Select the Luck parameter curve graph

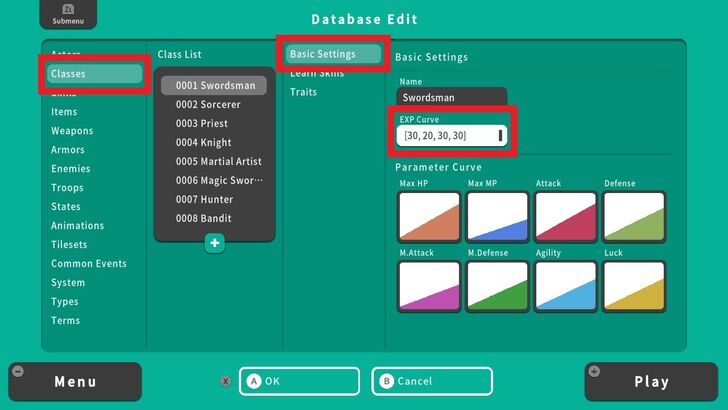[635, 285]
